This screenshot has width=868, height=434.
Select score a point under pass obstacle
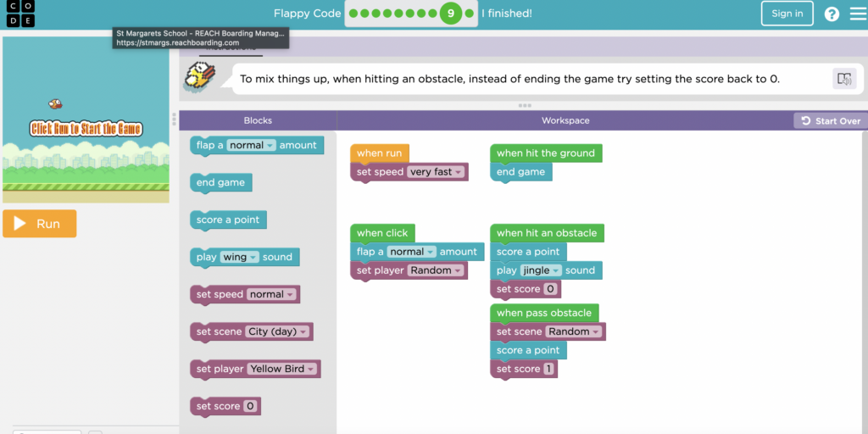[x=528, y=350]
